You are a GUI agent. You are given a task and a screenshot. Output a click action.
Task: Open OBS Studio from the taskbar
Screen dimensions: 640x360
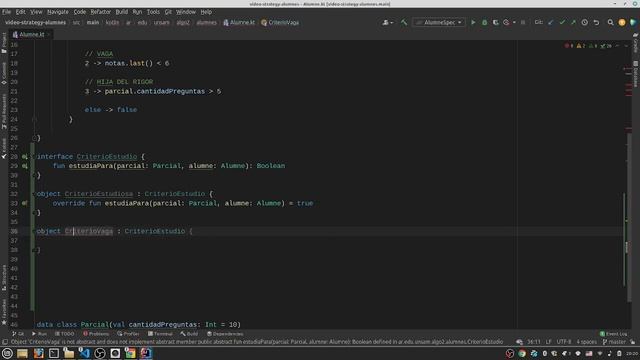click(x=100, y=353)
